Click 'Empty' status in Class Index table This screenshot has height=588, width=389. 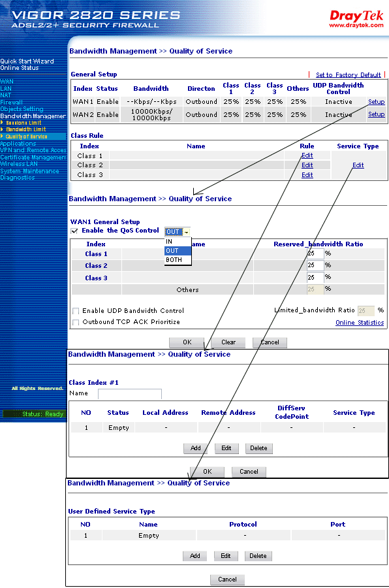point(118,428)
